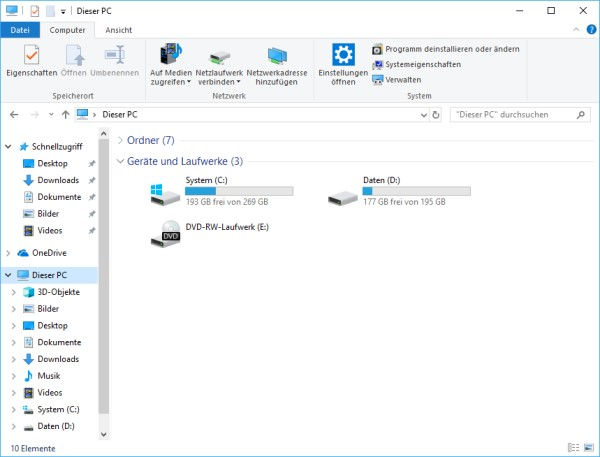Open the Datei menu tab

20,30
